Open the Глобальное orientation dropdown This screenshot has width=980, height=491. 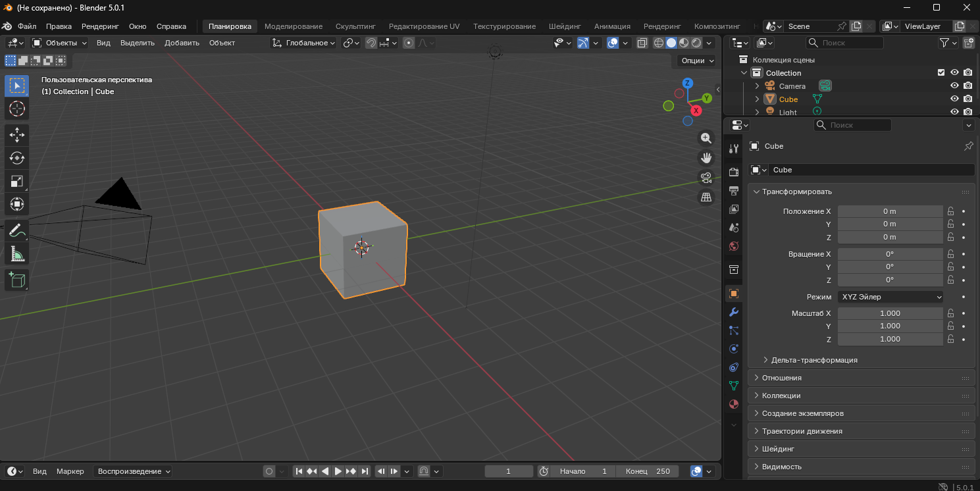[x=305, y=43]
